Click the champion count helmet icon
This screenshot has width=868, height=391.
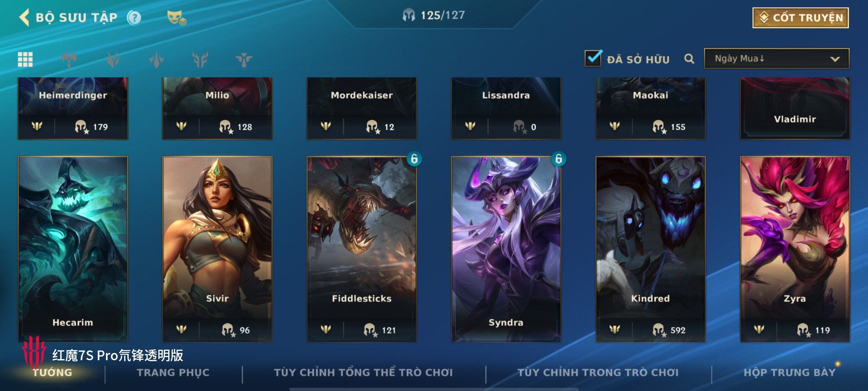(409, 15)
